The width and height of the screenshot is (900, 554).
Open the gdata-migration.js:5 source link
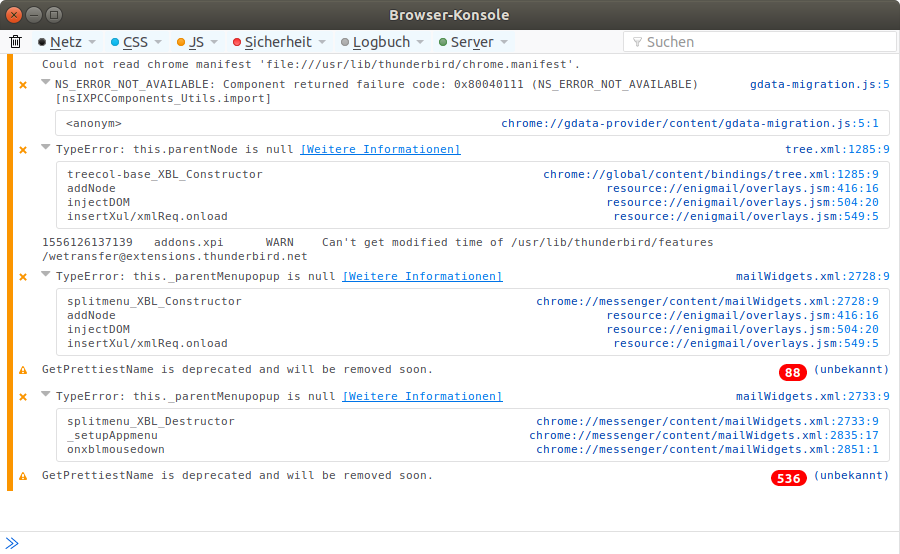pos(819,84)
